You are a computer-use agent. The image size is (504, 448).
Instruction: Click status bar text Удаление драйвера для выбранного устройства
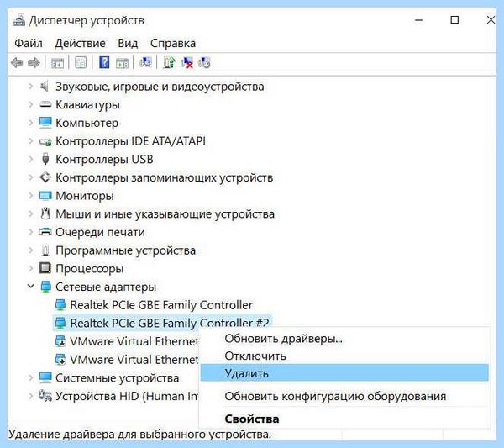point(139,435)
